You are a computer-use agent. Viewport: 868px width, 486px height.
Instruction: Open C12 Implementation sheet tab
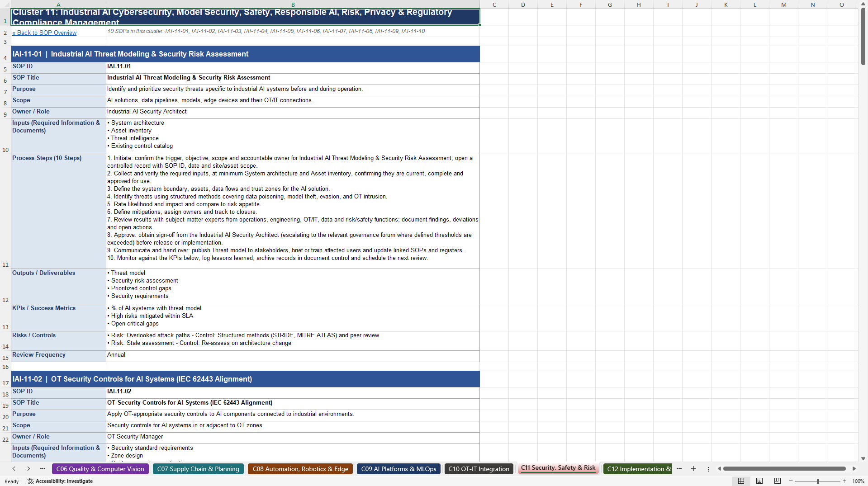click(x=638, y=469)
